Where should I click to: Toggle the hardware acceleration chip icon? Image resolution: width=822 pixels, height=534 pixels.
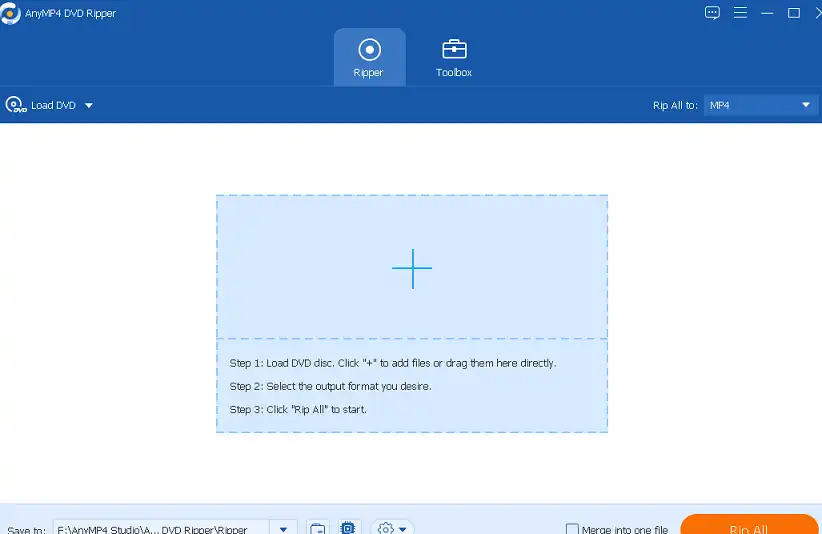pyautogui.click(x=348, y=528)
